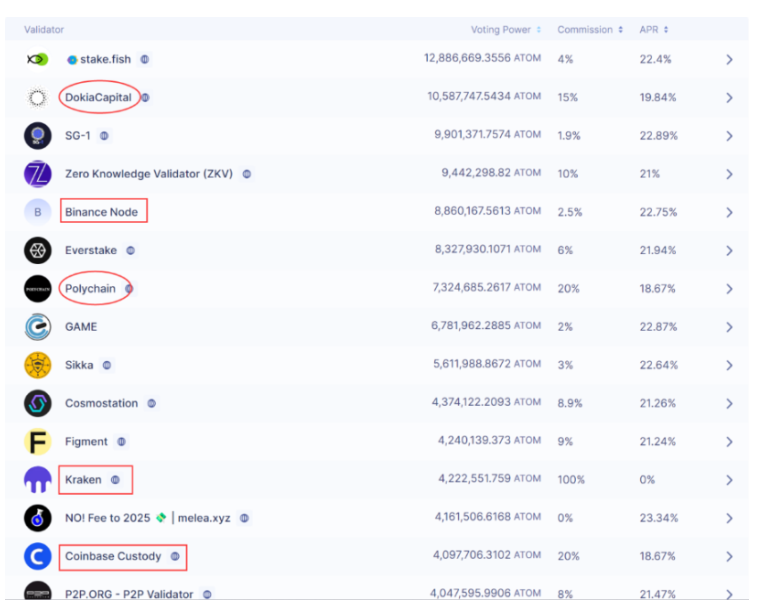
Task: Click the Validator column header
Action: [x=44, y=30]
